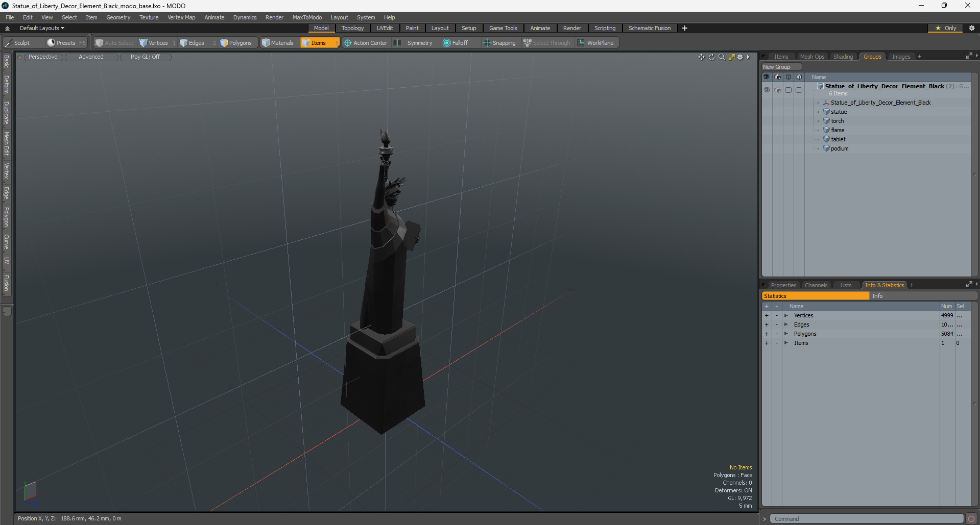Toggle render camera icon of the group row
This screenshot has width=980, height=525.
point(778,90)
